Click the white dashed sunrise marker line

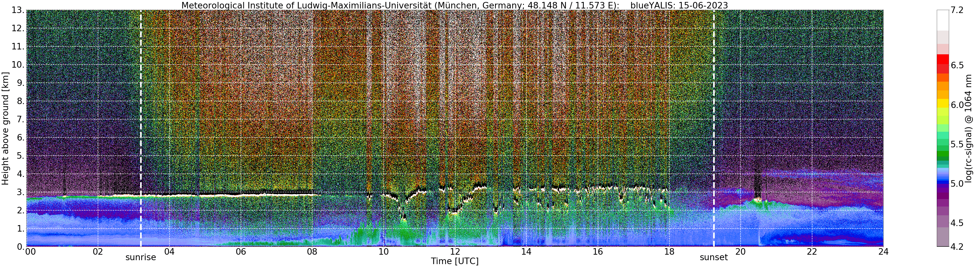141,128
